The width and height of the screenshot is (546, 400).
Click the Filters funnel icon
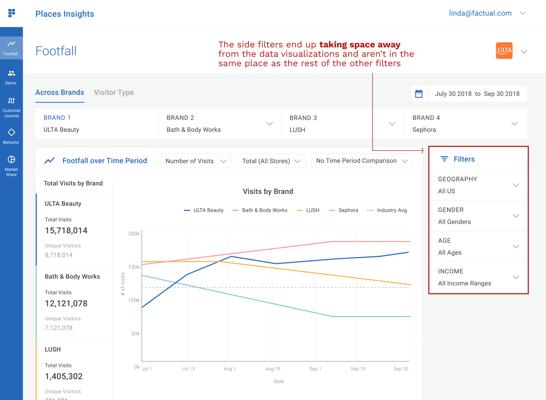pos(444,159)
